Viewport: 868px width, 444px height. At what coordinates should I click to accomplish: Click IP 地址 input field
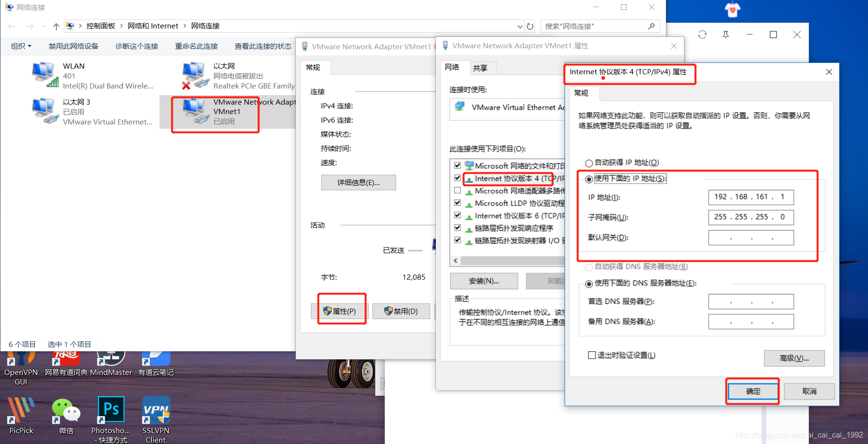(x=751, y=197)
